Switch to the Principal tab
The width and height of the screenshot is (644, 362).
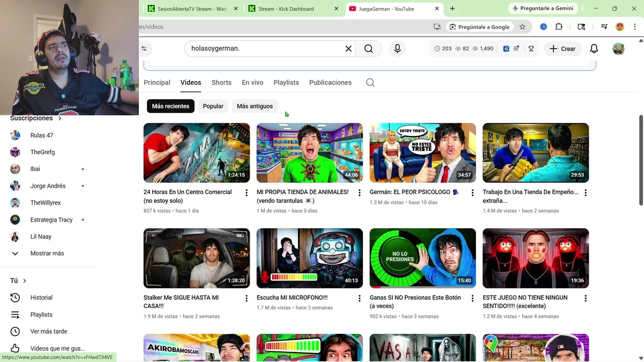tap(157, 82)
